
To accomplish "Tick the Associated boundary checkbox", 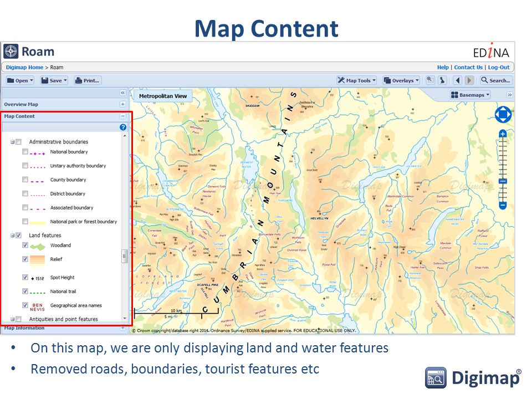I will [x=25, y=207].
